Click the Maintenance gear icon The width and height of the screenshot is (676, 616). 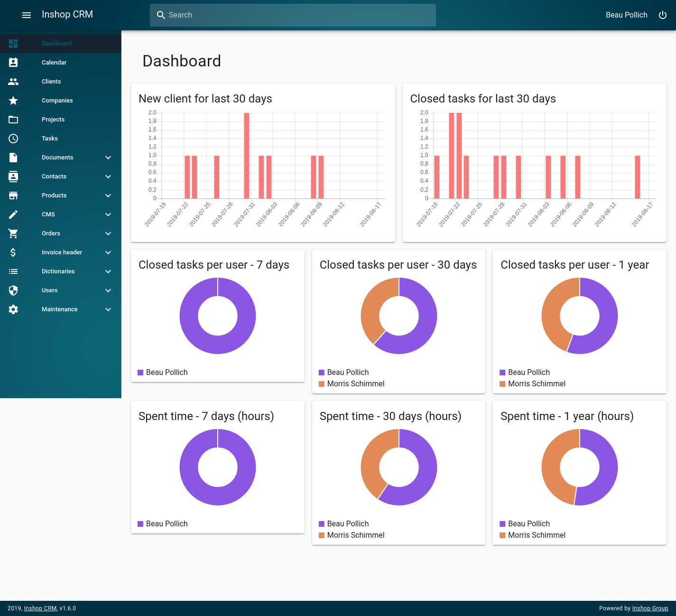[x=13, y=309]
